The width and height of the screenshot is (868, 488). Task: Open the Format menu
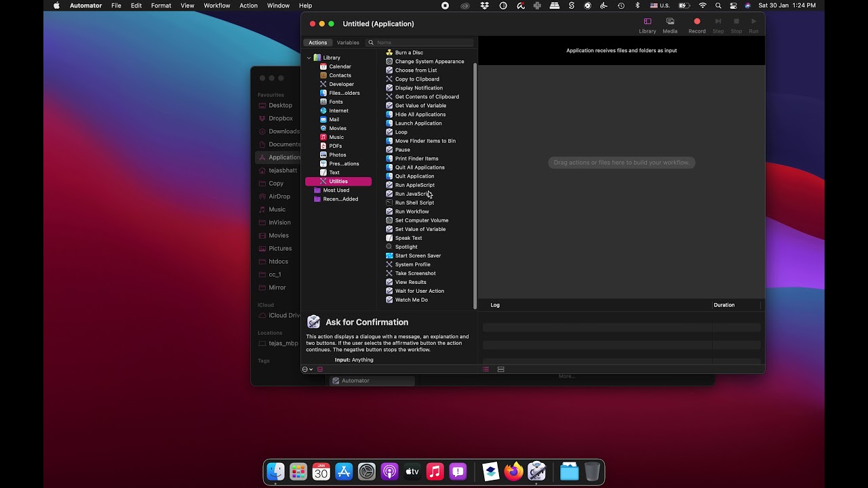[161, 5]
